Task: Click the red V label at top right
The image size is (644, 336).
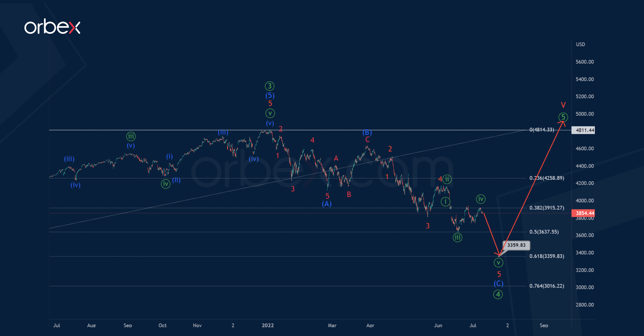Action: point(563,105)
